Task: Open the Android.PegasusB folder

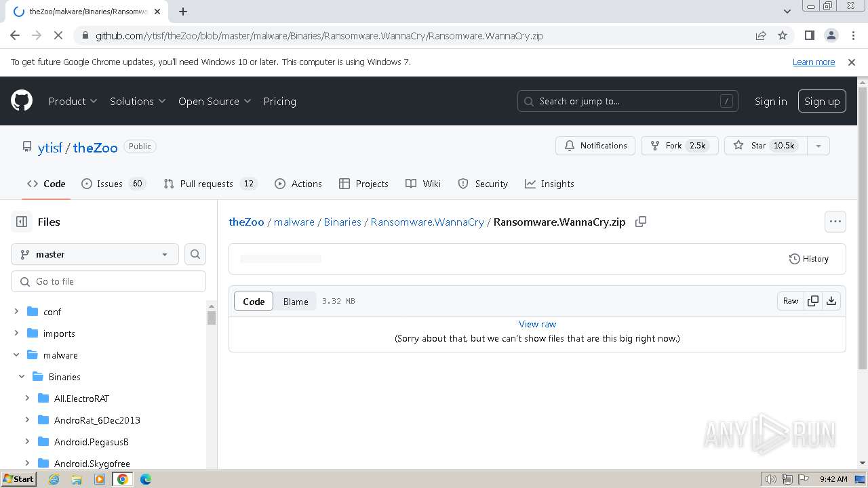Action: click(x=92, y=442)
